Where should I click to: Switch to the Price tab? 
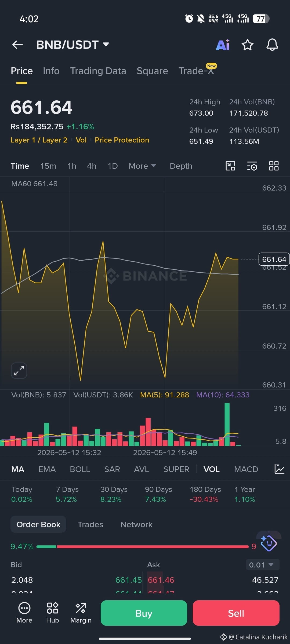click(x=22, y=71)
